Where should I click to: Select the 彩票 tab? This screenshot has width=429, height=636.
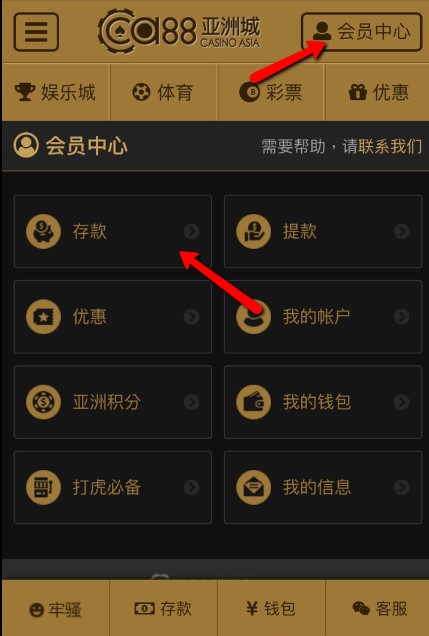click(271, 92)
